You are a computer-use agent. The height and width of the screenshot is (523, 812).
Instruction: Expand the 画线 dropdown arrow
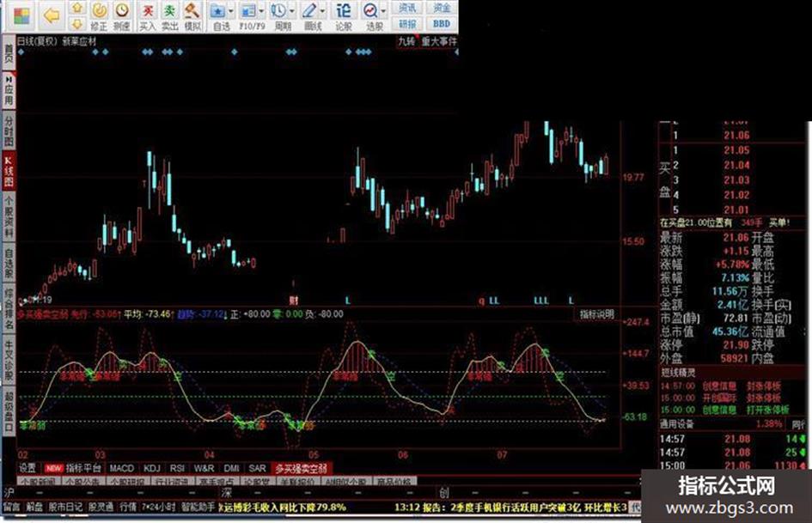point(322,11)
